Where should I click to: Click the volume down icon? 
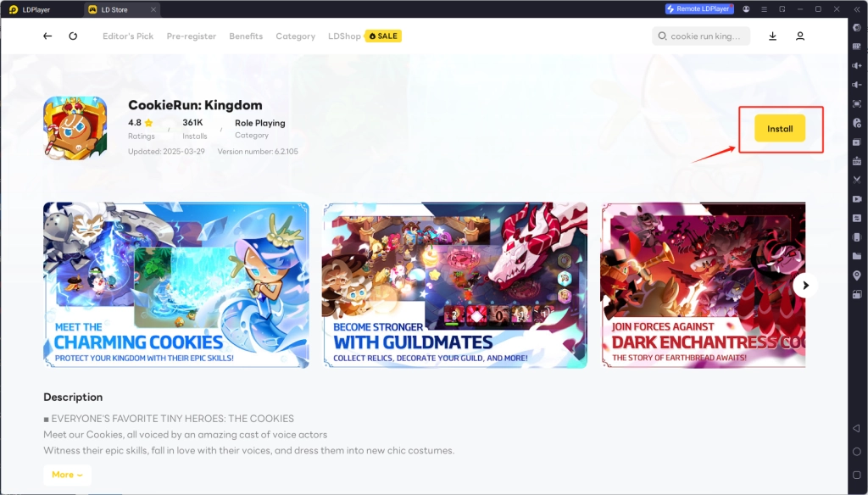857,85
